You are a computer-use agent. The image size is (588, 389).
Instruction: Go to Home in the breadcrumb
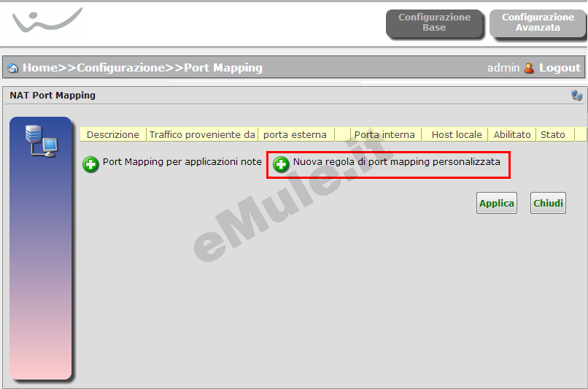[39, 68]
